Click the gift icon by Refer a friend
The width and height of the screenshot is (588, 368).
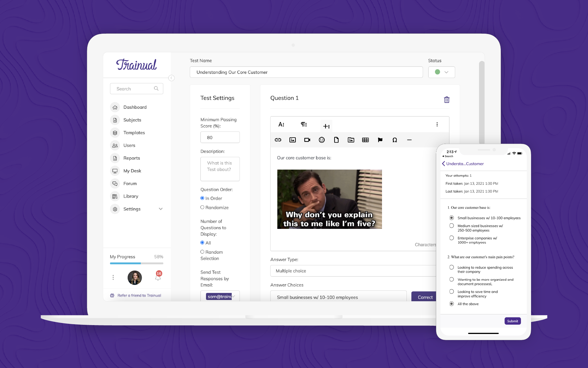coord(112,295)
